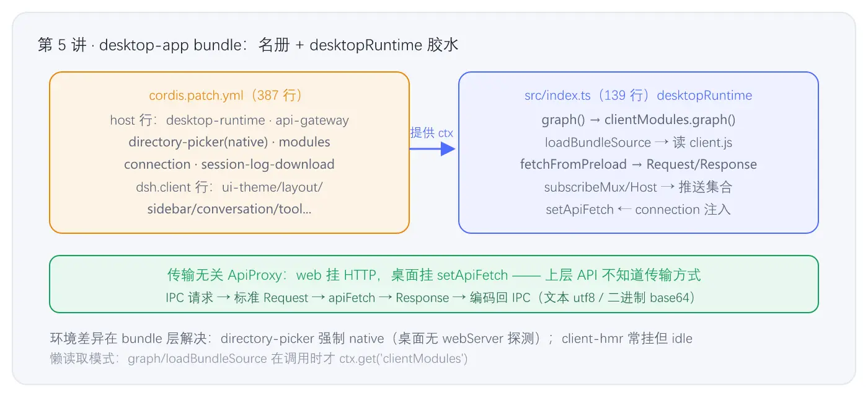868x397 pixels.
Task: Click the 'dsh.client 行：ui-theme/layout/' line
Action: [x=229, y=187]
